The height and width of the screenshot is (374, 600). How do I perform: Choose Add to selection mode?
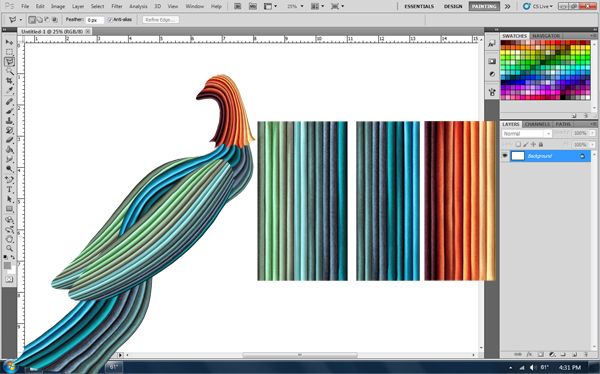(x=40, y=20)
